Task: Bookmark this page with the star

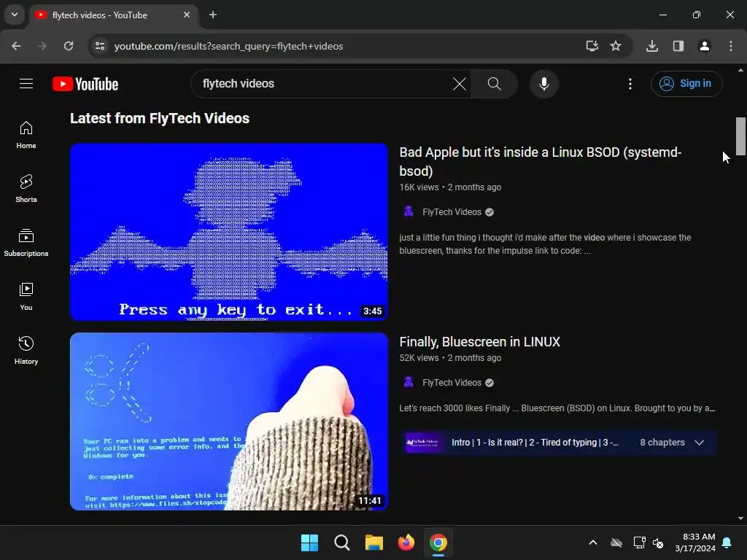Action: 616,46
